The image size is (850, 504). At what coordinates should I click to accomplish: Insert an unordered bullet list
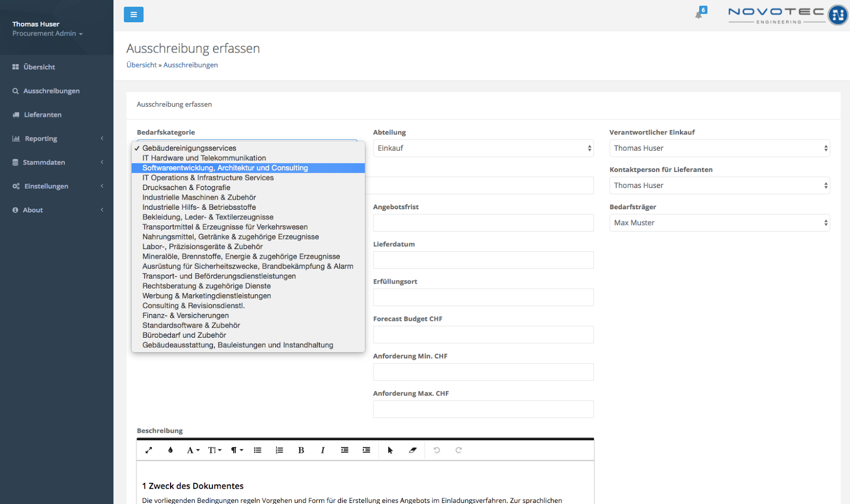258,450
